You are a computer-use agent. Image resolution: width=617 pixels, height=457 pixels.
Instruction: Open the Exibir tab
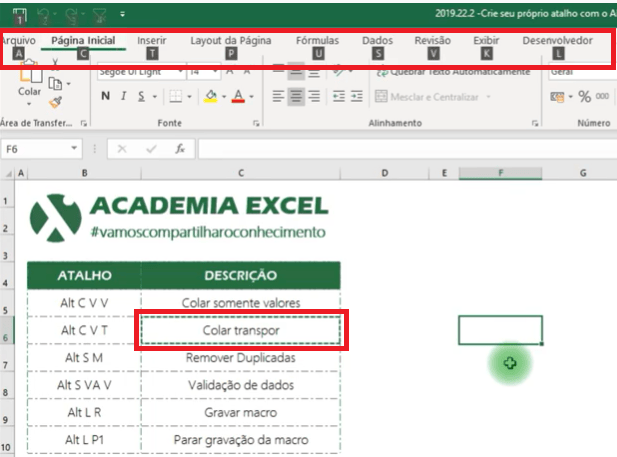pyautogui.click(x=486, y=41)
